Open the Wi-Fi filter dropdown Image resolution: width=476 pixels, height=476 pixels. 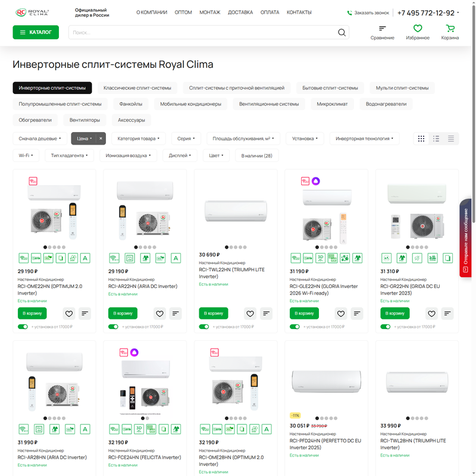pos(26,156)
